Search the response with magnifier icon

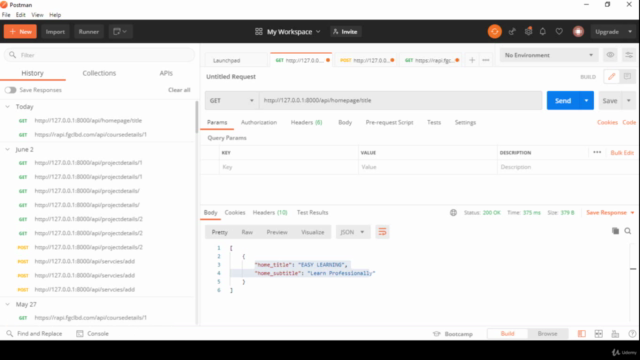click(x=628, y=231)
